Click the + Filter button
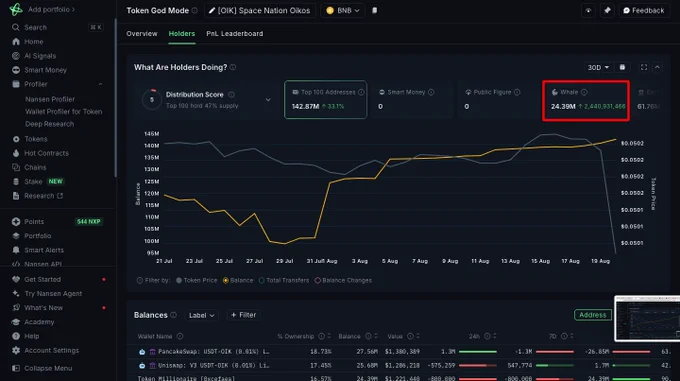This screenshot has width=680, height=381. 243,315
